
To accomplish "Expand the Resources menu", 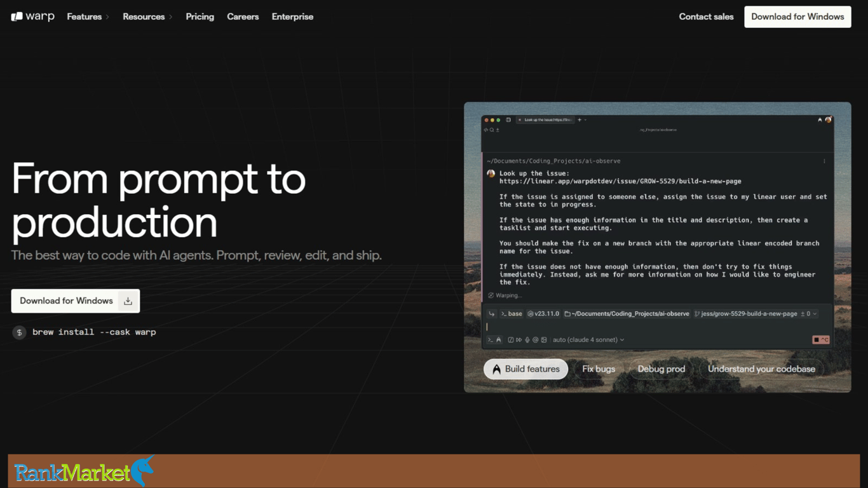I will 147,17.
